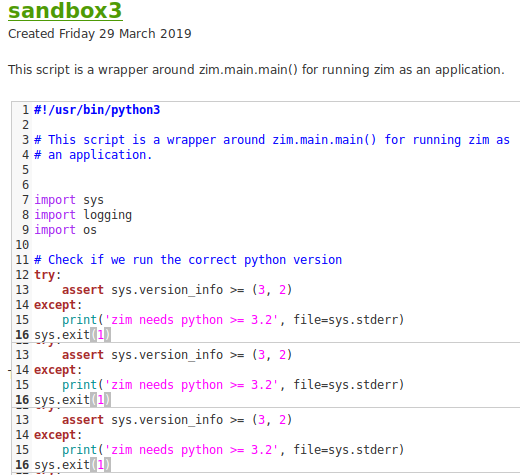Click the "Created Friday 29 March 2019" text
The image size is (520, 475).
pyautogui.click(x=100, y=34)
